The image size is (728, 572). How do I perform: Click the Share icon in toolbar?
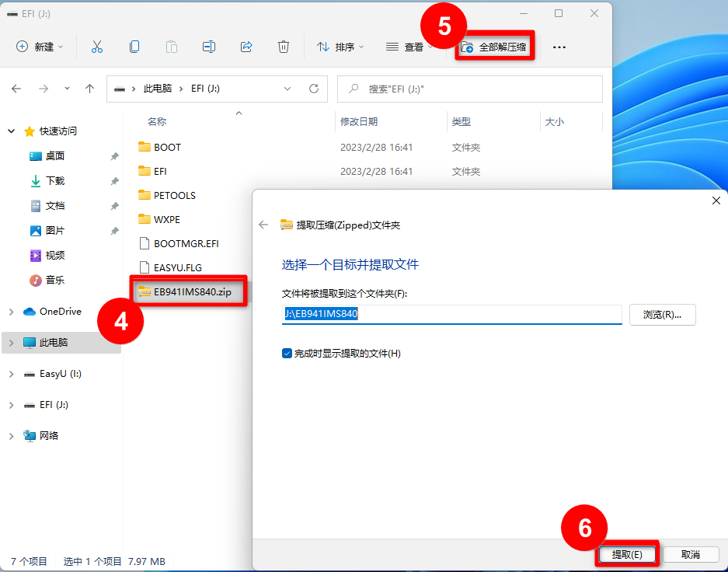pyautogui.click(x=246, y=47)
